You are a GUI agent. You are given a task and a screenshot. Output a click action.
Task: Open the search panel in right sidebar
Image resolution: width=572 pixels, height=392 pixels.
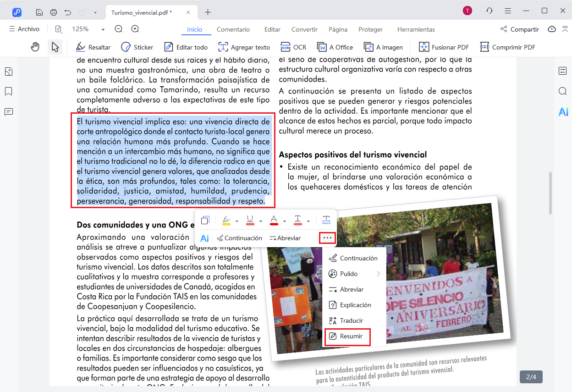point(563,91)
